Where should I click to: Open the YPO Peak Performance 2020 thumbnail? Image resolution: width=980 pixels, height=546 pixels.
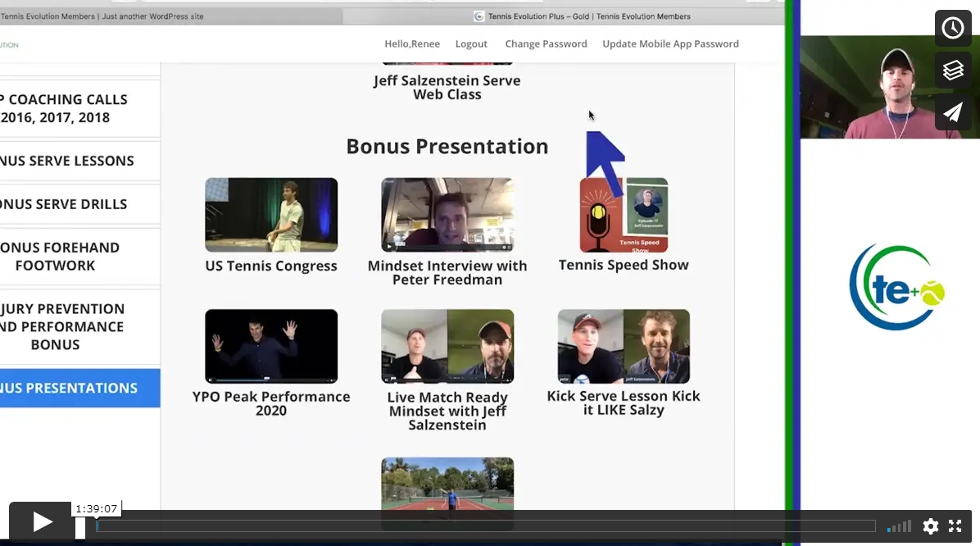[x=271, y=346]
